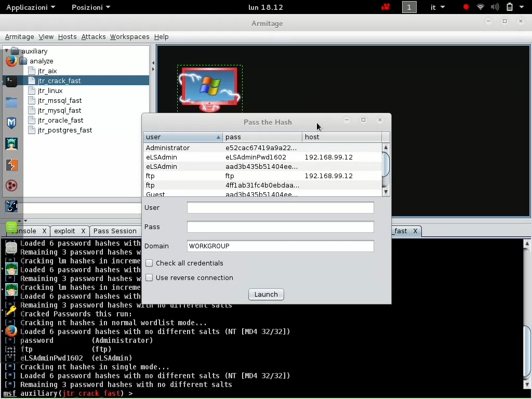This screenshot has height=399, width=532.
Task: Click the credentials table scrollbar thumb
Action: [x=385, y=165]
